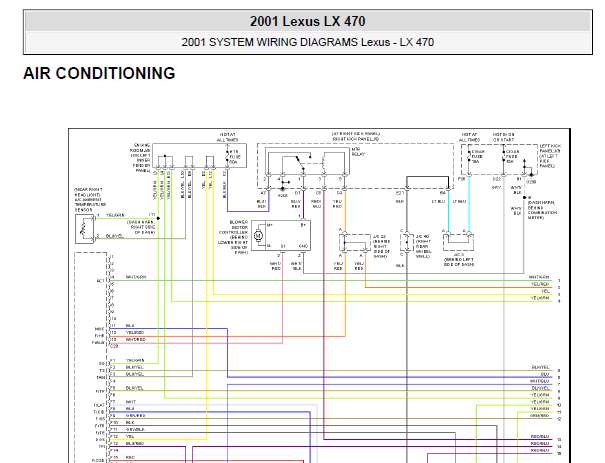The height and width of the screenshot is (463, 605).
Task: Select the MTR relay switch symbol
Action: click(x=301, y=162)
